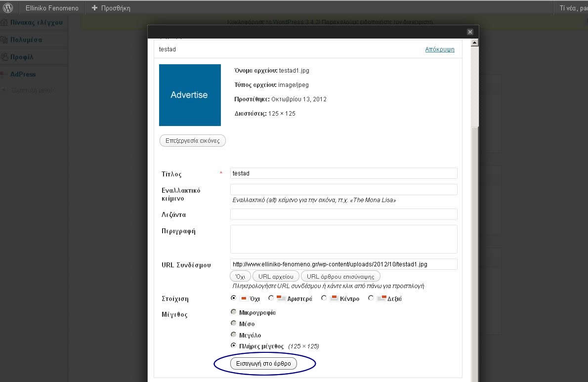
Task: Click the Πολυμέσα media icon in sidebar
Action: 4,40
